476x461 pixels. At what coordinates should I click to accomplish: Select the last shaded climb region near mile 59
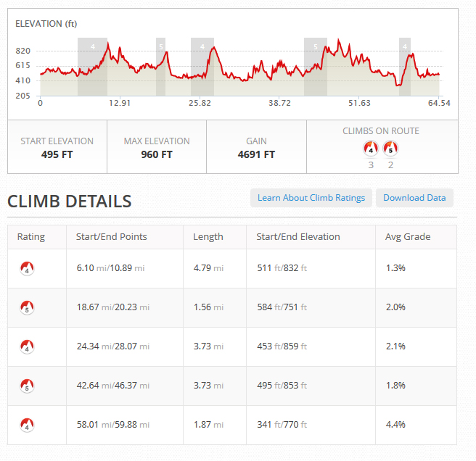click(405, 67)
